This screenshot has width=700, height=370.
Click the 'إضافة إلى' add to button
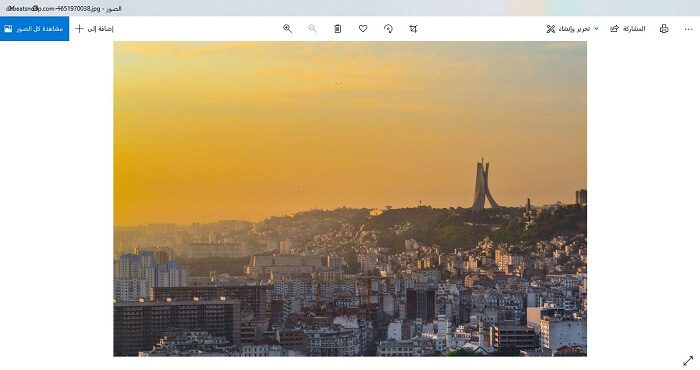[x=94, y=29]
